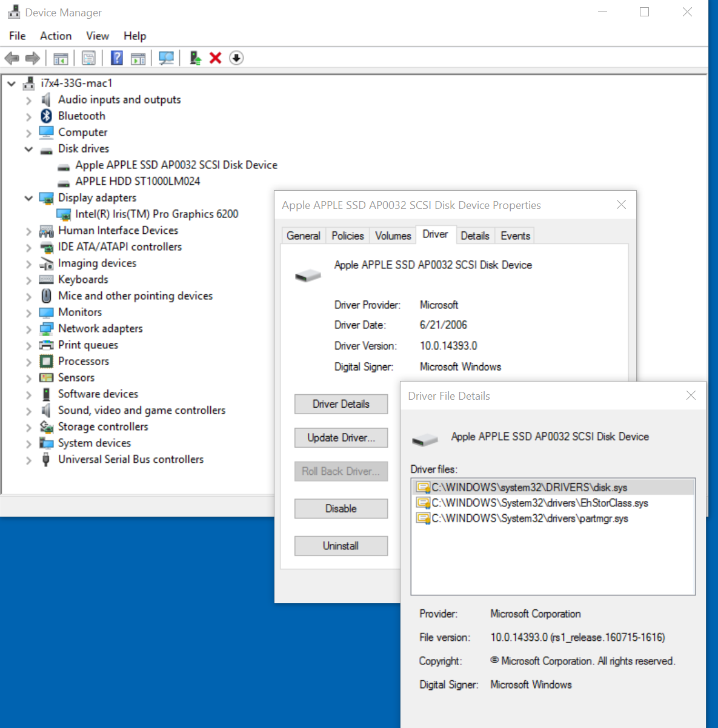Expand the System devices node
718x728 pixels.
pyautogui.click(x=28, y=443)
